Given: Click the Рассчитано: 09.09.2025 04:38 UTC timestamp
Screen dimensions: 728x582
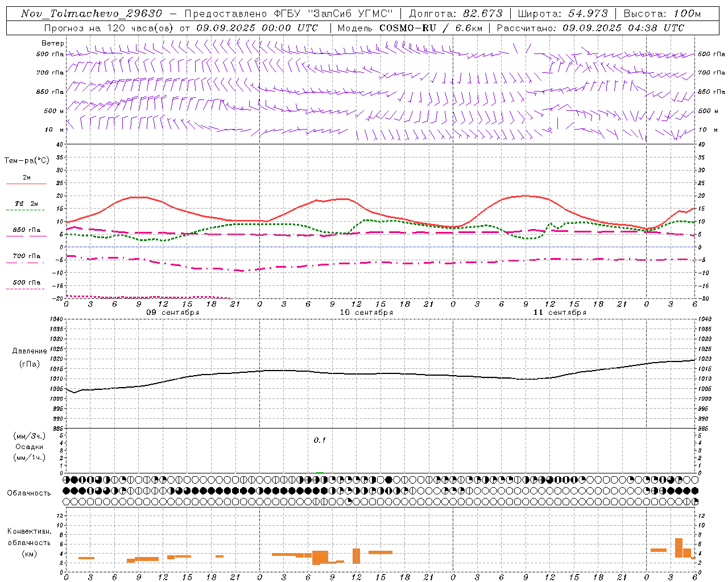Looking at the screenshot, I should (x=591, y=28).
